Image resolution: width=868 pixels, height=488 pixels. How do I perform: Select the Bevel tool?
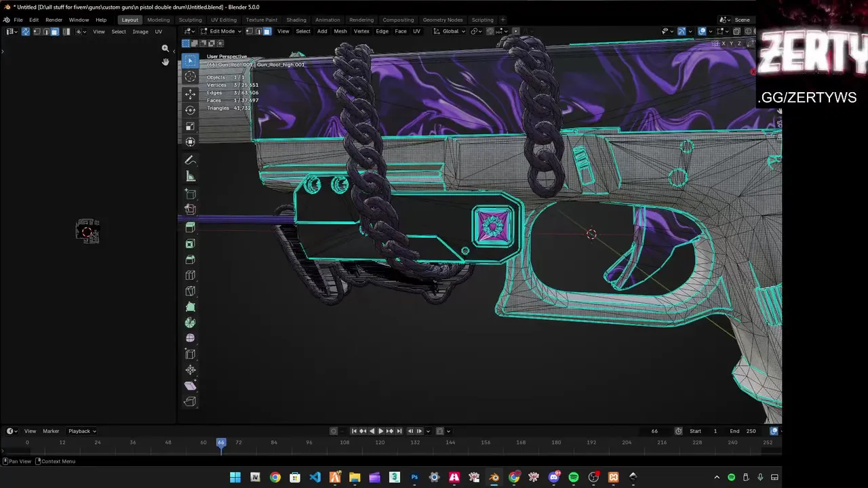(190, 260)
